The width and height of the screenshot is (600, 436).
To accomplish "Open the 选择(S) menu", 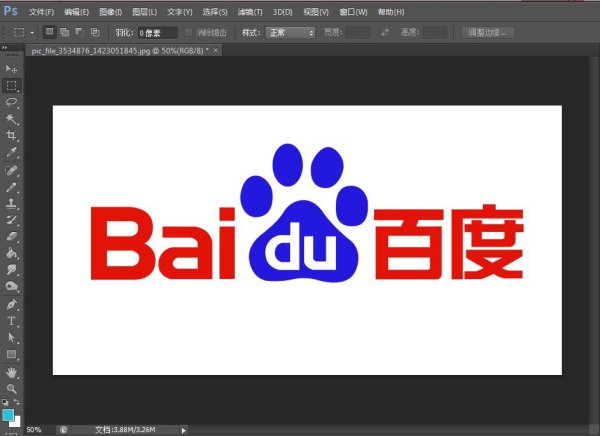I will point(215,12).
